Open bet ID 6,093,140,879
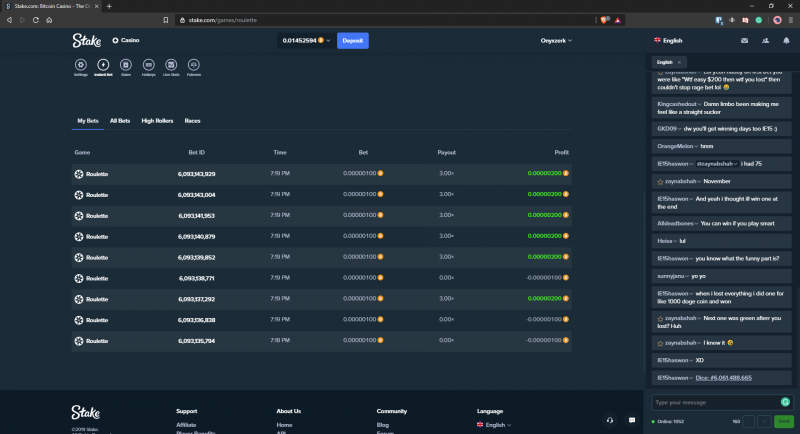This screenshot has height=434, width=800. [x=196, y=237]
